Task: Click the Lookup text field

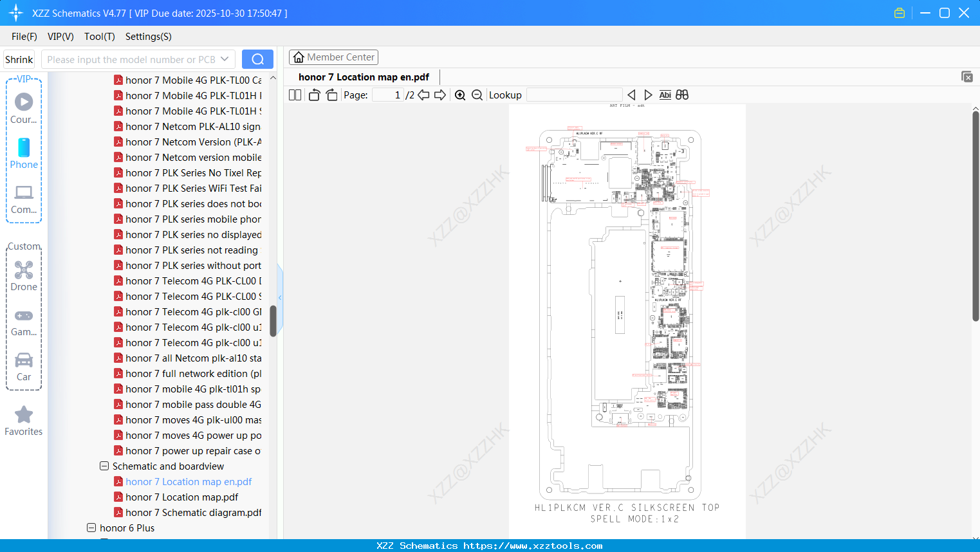Action: (574, 95)
